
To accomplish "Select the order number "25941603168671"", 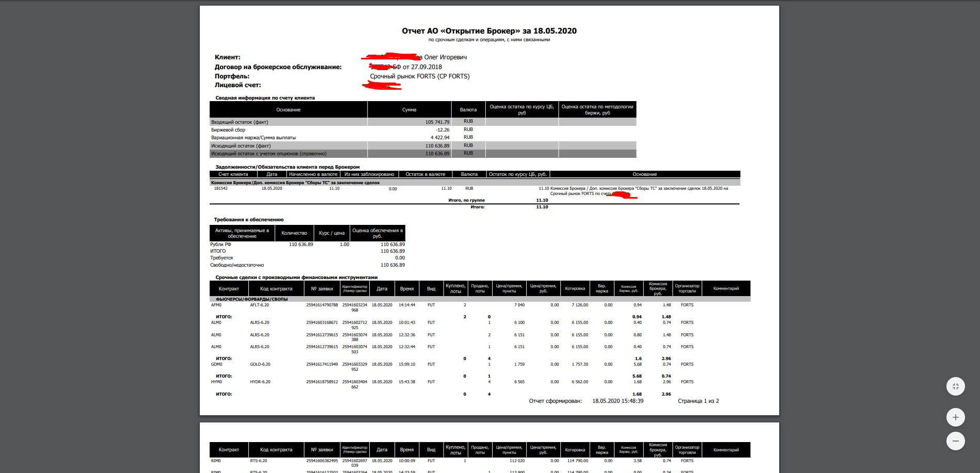I will point(322,323).
